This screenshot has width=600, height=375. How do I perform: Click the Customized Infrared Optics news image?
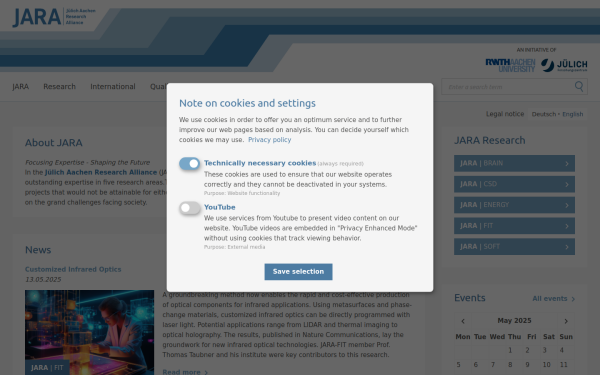click(90, 333)
